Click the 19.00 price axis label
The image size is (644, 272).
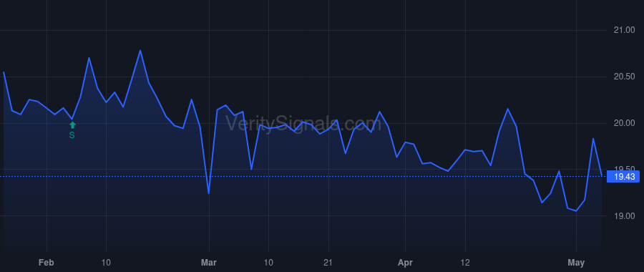point(624,216)
